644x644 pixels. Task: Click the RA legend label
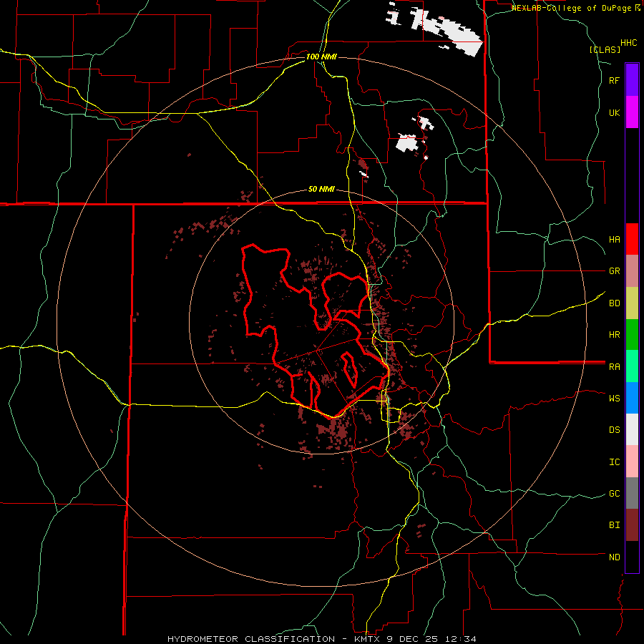[614, 367]
